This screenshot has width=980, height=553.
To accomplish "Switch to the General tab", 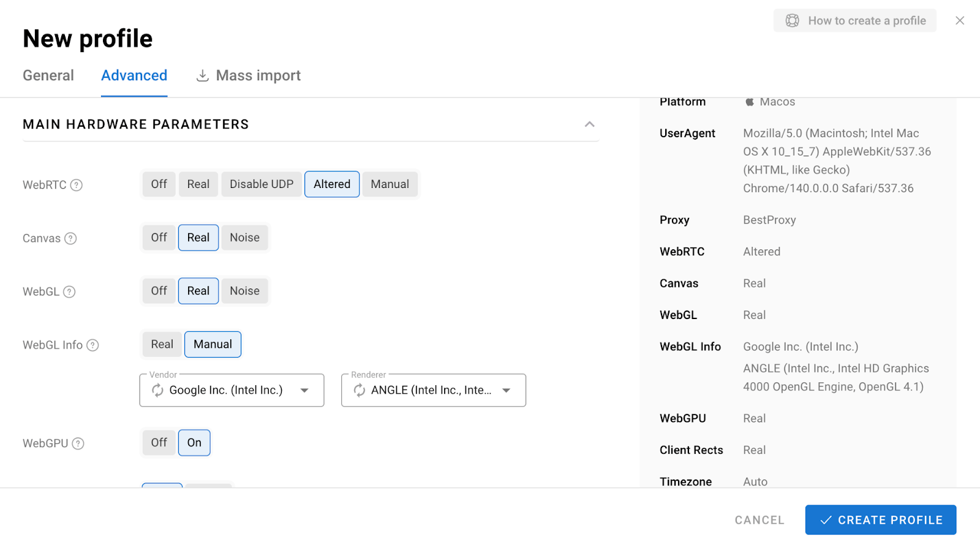I will click(48, 75).
